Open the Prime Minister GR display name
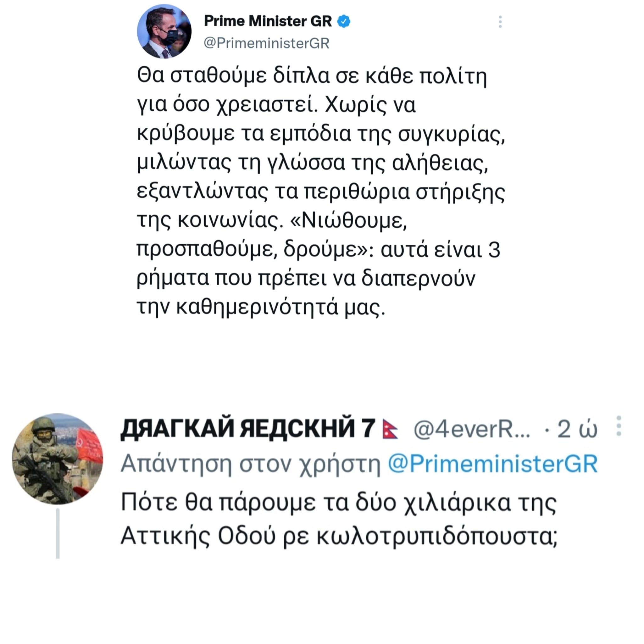 tap(268, 21)
